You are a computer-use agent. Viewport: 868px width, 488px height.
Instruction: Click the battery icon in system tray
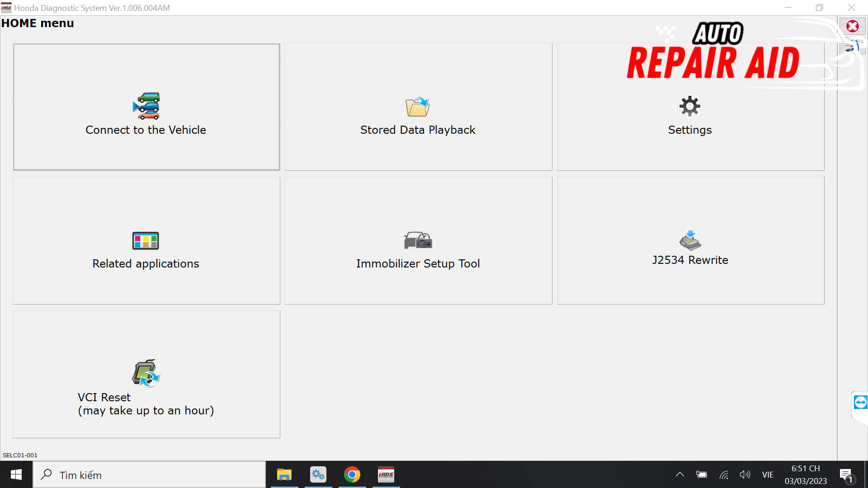[702, 475]
